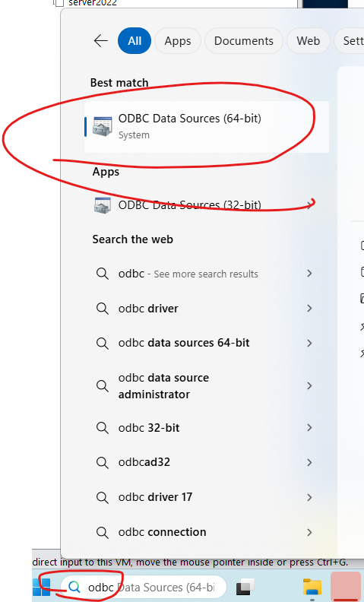Expand the odbc driver suggestion arrow
The image size is (364, 602).
(x=309, y=309)
